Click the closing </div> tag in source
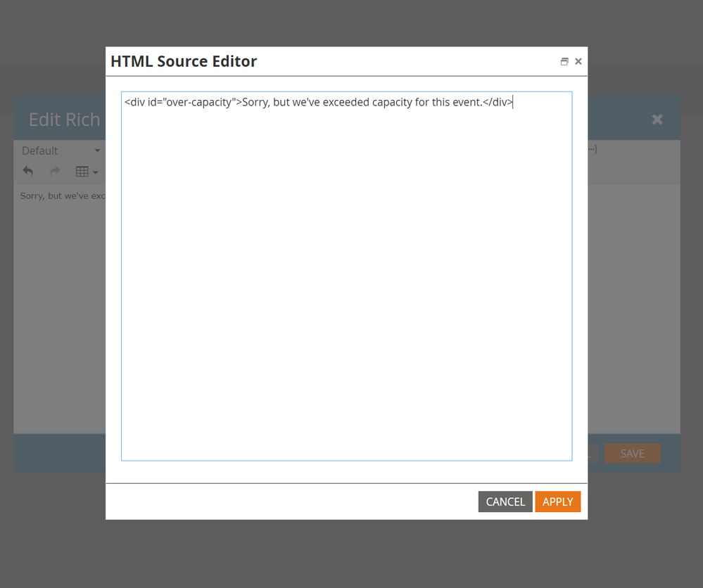703x588 pixels. coord(498,103)
